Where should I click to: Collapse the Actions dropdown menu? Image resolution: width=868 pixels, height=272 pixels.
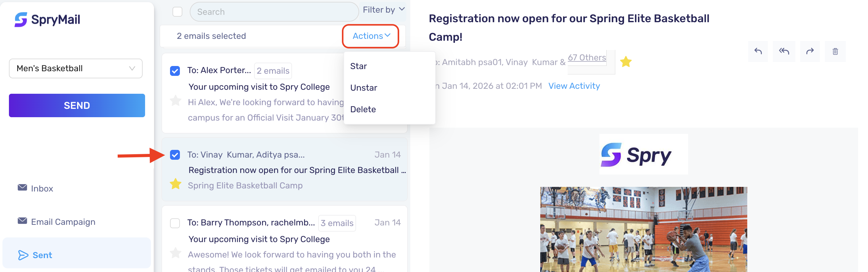[x=371, y=36]
